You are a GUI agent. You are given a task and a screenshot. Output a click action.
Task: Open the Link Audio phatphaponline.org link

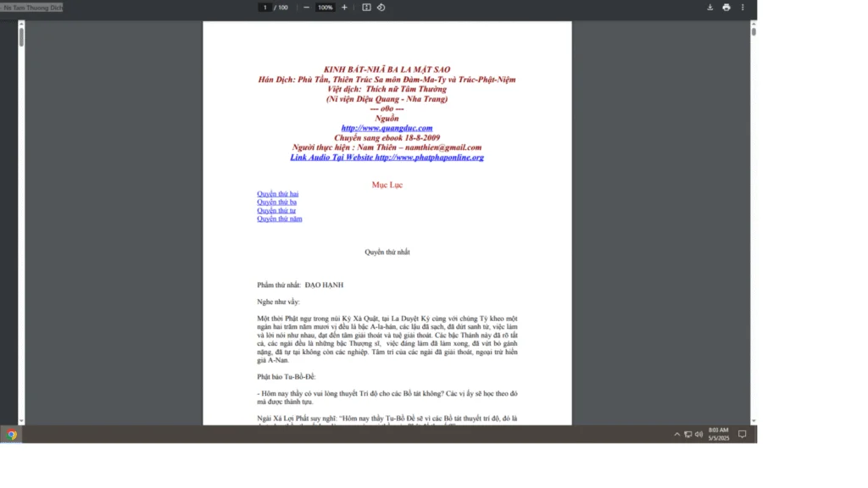(387, 157)
